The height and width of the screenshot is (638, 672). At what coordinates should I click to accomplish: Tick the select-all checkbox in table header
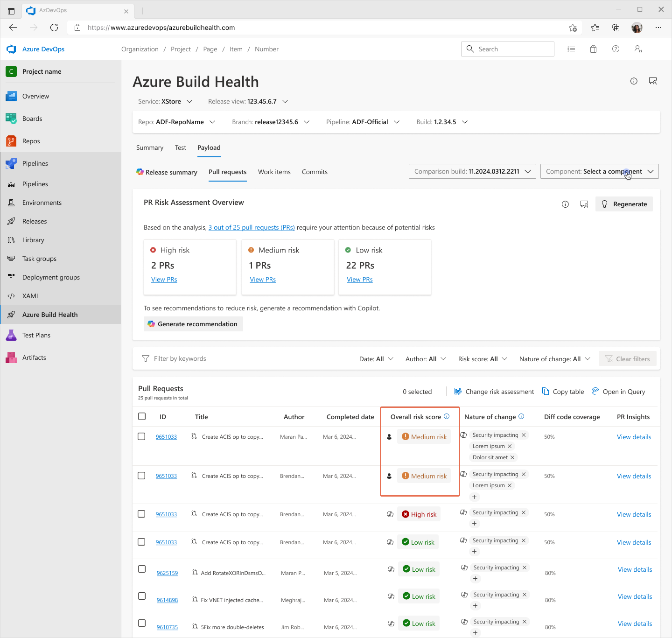[x=142, y=416]
